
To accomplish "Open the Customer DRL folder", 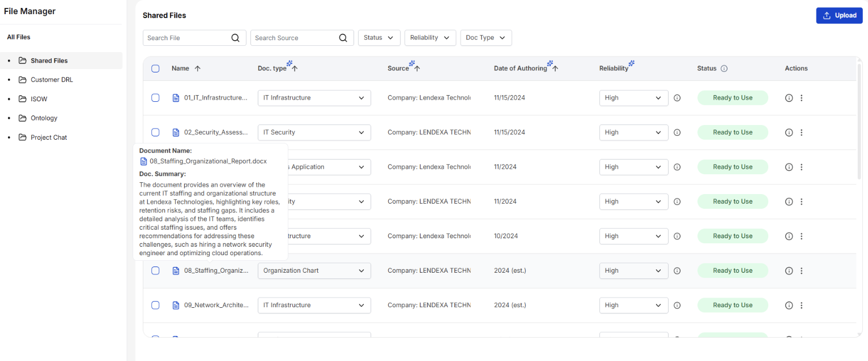I will pyautogui.click(x=52, y=80).
